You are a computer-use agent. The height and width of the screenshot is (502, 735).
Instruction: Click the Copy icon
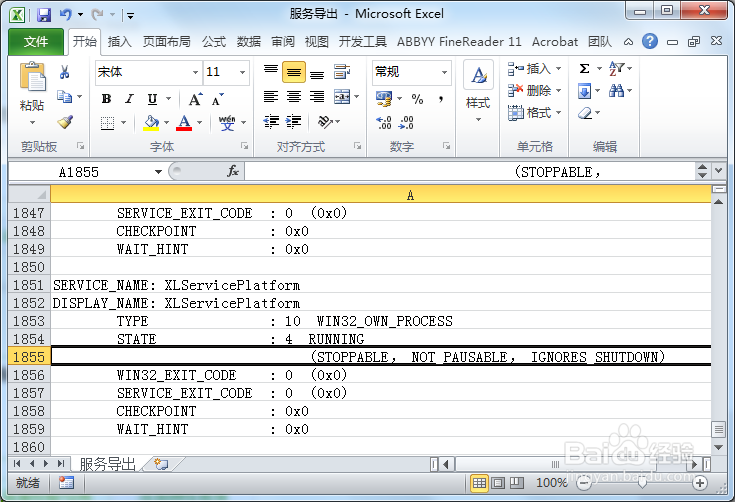pyautogui.click(x=64, y=97)
